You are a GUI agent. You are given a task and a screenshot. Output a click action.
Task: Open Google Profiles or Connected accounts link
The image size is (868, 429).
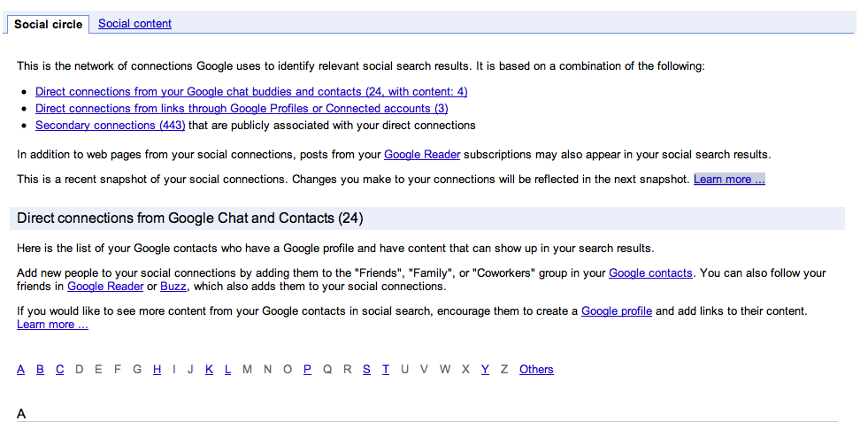click(x=242, y=109)
